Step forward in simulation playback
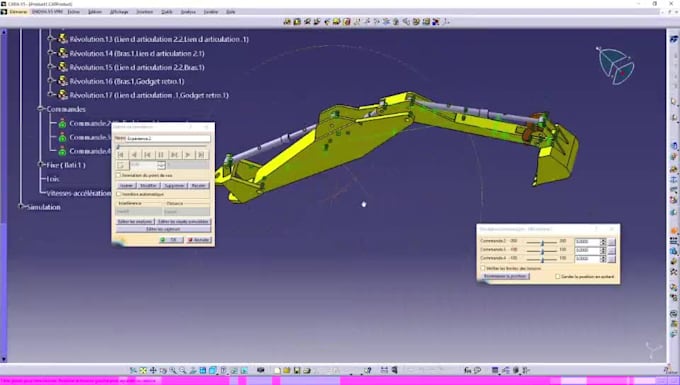The width and height of the screenshot is (680, 385). (x=174, y=155)
